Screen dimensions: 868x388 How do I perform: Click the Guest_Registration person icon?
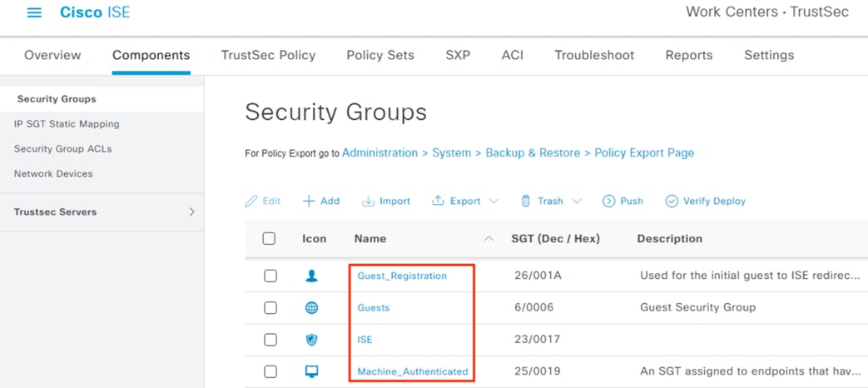(312, 276)
